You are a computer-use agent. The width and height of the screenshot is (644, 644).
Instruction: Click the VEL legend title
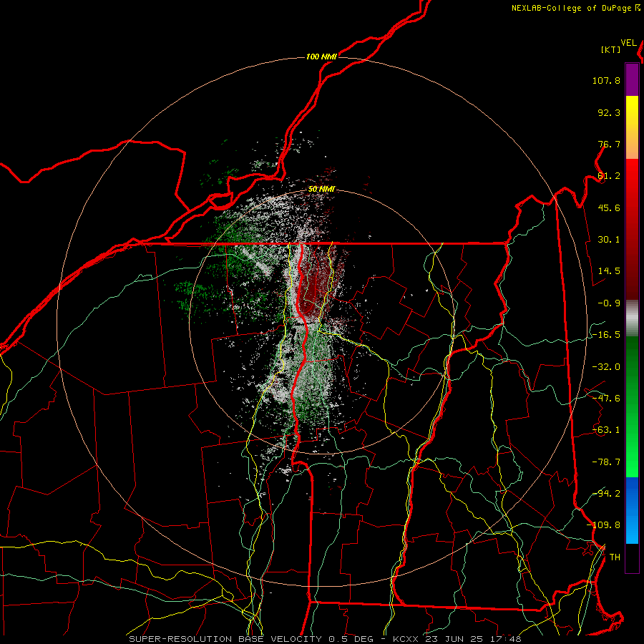629,43
